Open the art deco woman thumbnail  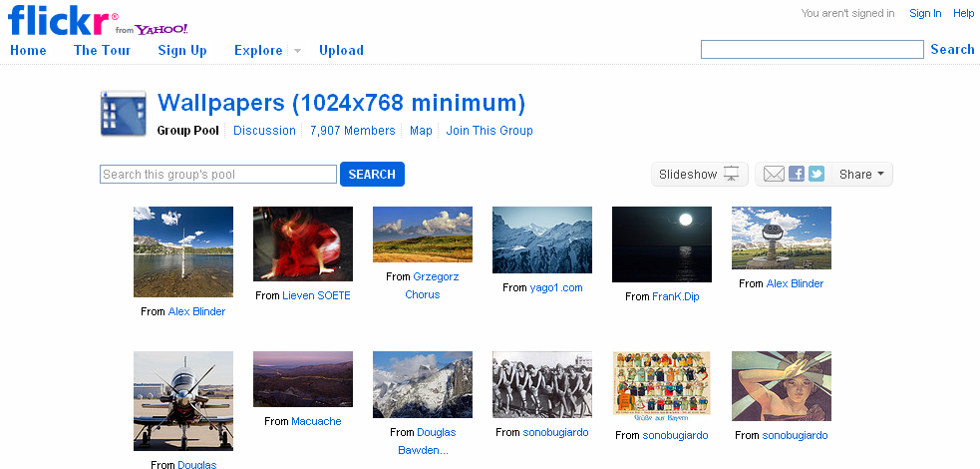click(x=782, y=386)
